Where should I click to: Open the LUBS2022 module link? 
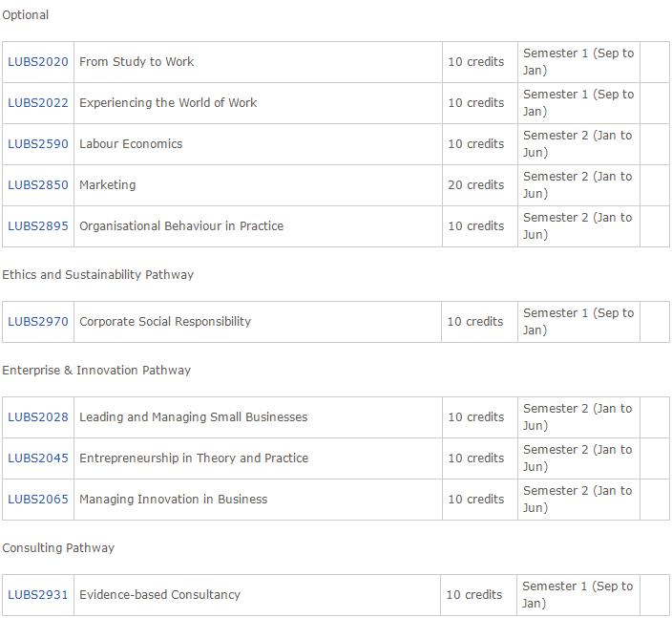coord(38,103)
